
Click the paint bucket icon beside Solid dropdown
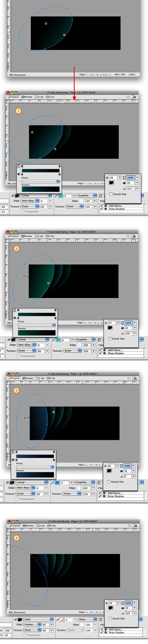[x=16, y=619]
